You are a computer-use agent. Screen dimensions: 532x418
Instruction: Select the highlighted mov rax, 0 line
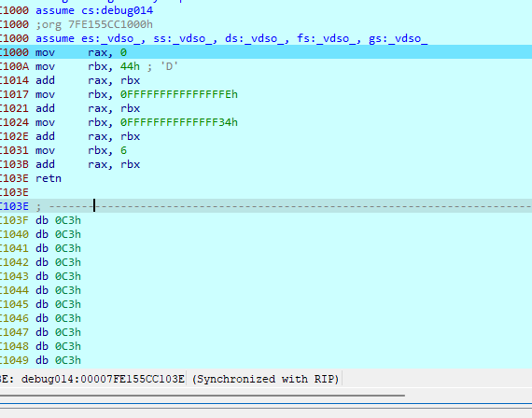[266, 52]
